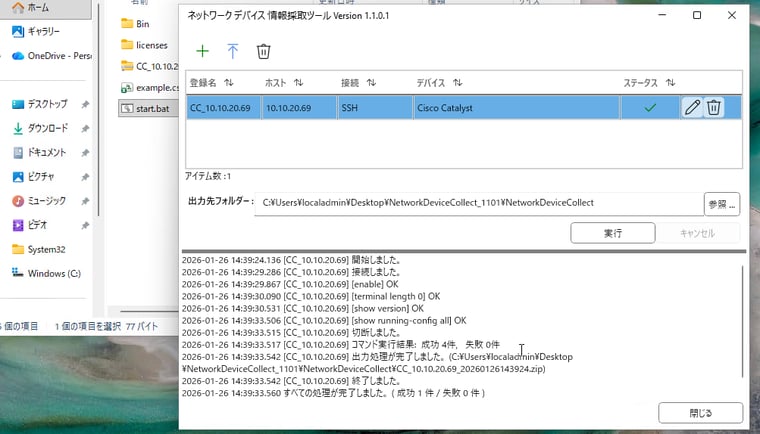Click log line '切断しました。'
The width and height of the screenshot is (760, 434).
tap(291, 333)
